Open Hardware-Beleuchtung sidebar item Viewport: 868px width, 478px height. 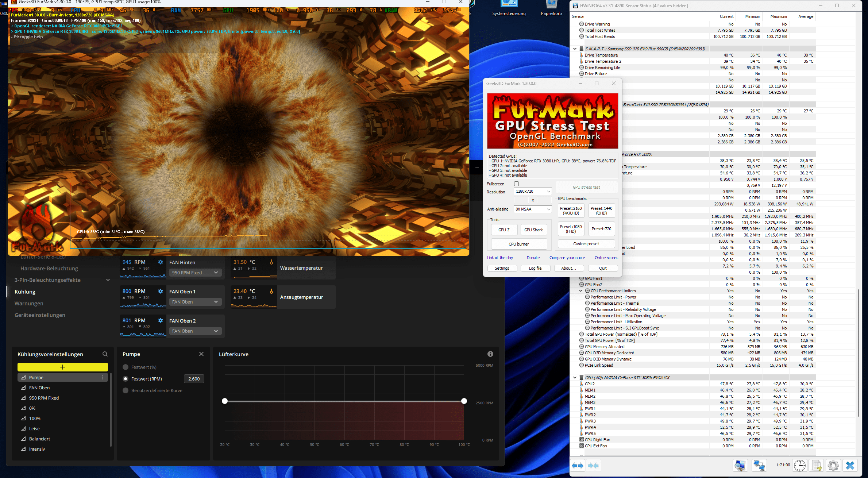(49, 268)
